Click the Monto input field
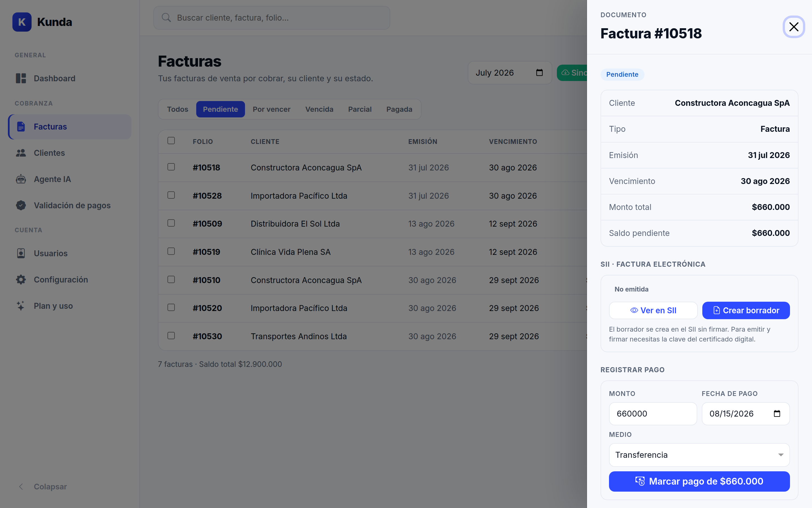This screenshot has height=508, width=812. click(653, 413)
